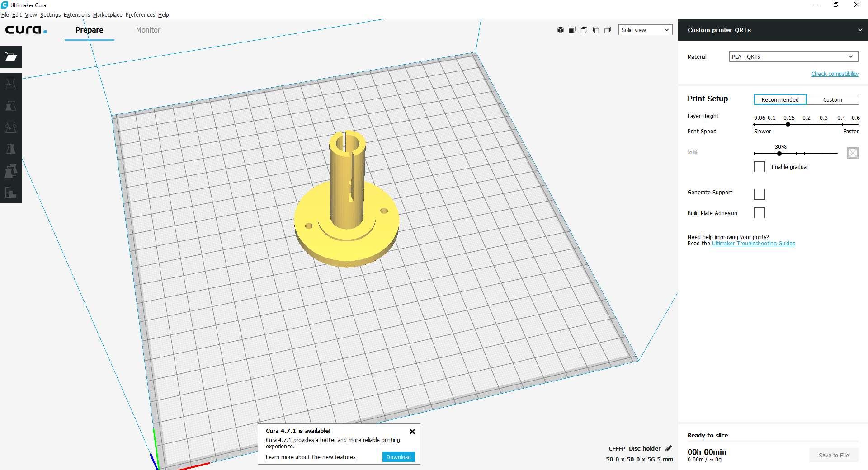
Task: Open the Solid view dropdown
Action: (x=645, y=30)
